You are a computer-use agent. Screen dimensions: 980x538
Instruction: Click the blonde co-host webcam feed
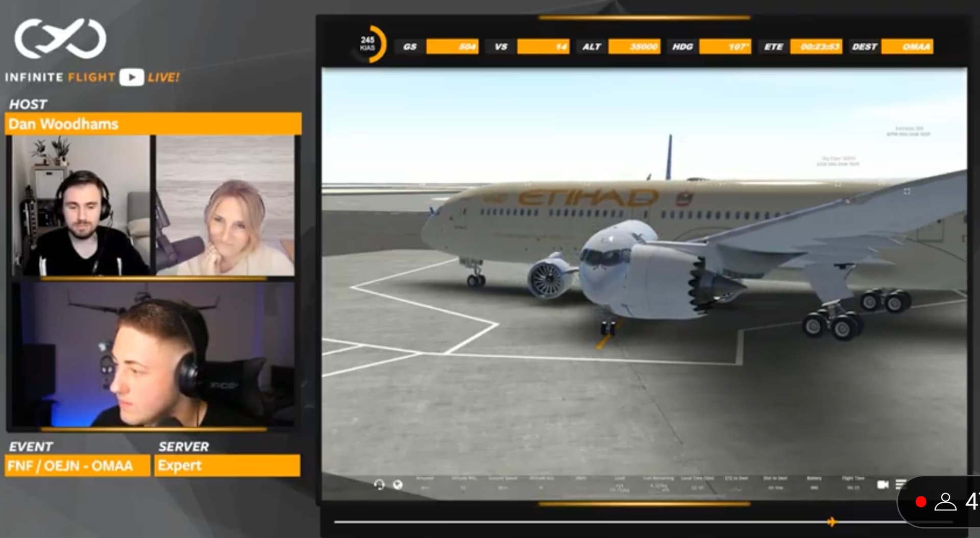(225, 206)
